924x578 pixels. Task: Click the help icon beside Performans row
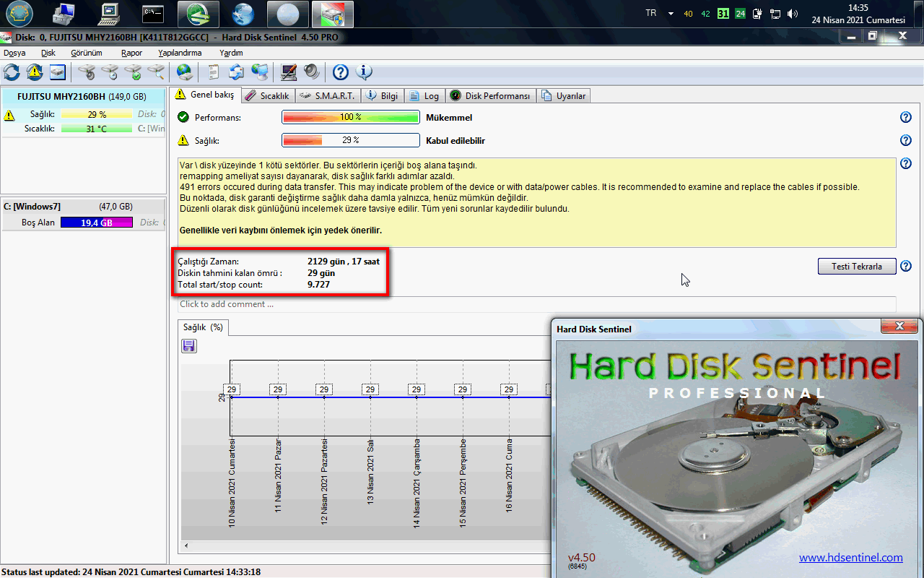click(906, 118)
